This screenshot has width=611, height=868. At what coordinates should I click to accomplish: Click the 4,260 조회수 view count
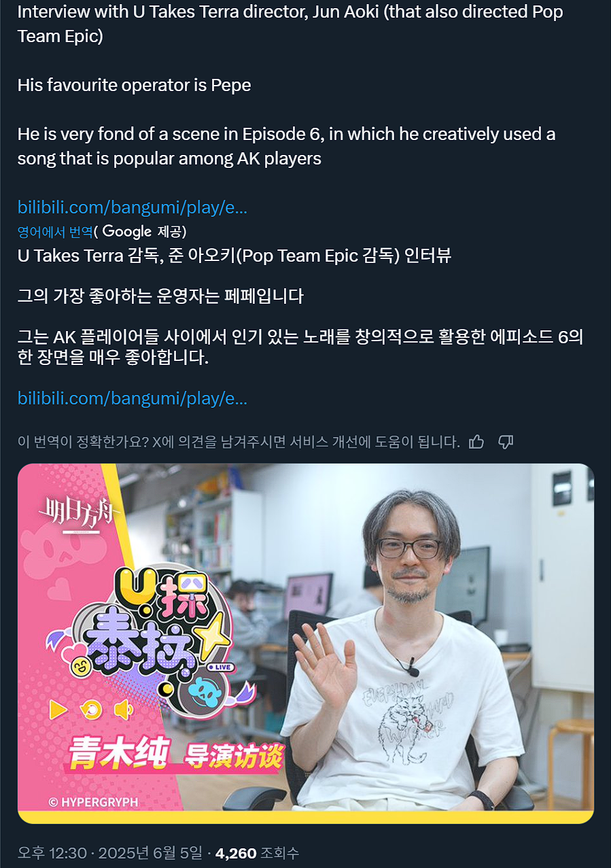point(258,852)
